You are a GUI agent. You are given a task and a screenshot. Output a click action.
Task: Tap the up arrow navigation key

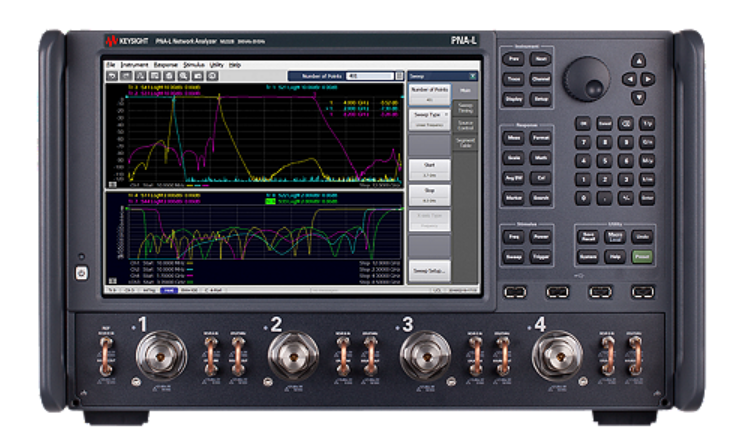coord(638,60)
